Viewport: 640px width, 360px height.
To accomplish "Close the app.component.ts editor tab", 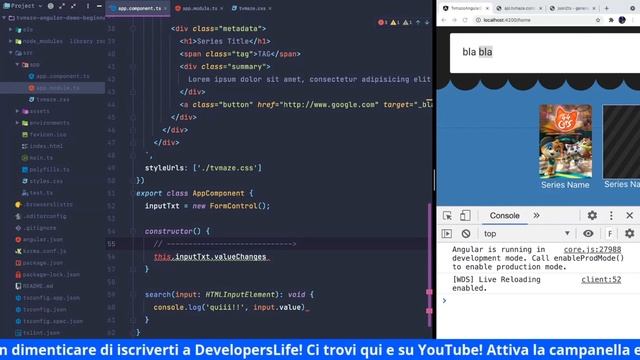I will [x=165, y=9].
